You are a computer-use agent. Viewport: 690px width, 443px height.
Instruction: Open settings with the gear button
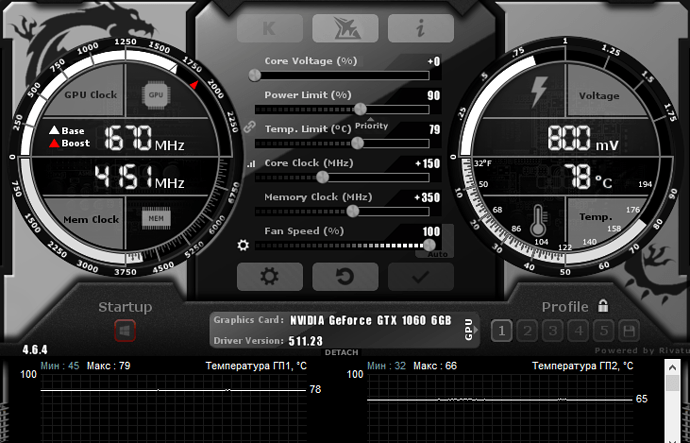[x=270, y=277]
